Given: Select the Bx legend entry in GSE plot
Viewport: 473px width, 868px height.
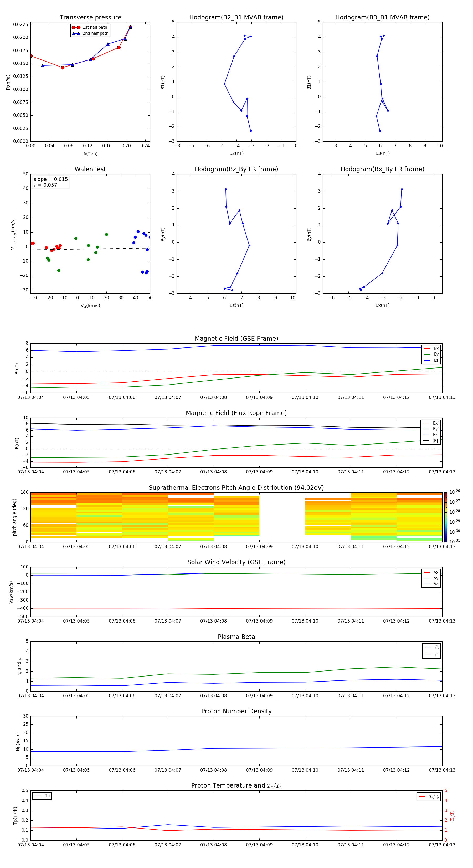Looking at the screenshot, I should [x=431, y=349].
